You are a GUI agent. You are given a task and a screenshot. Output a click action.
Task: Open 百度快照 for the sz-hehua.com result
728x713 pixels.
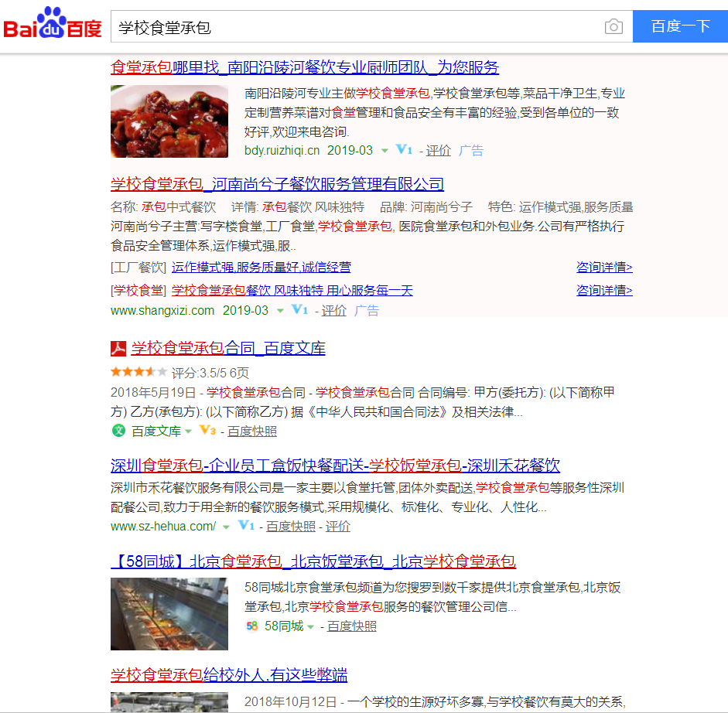point(291,527)
